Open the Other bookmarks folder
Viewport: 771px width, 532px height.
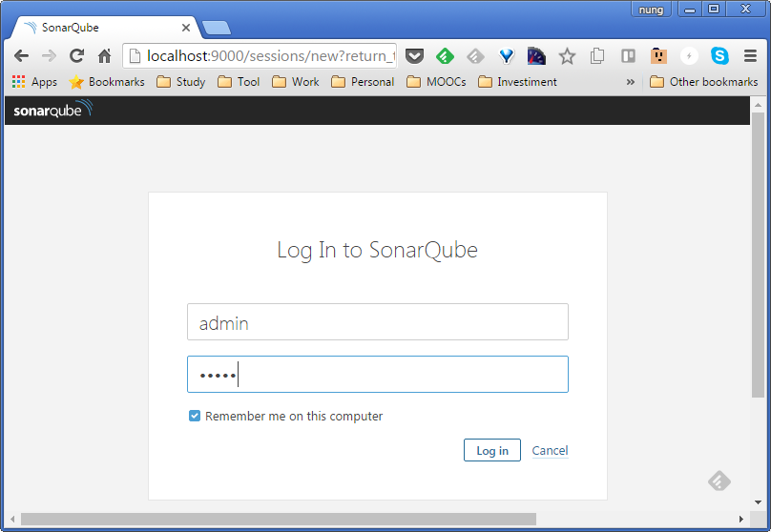(703, 82)
